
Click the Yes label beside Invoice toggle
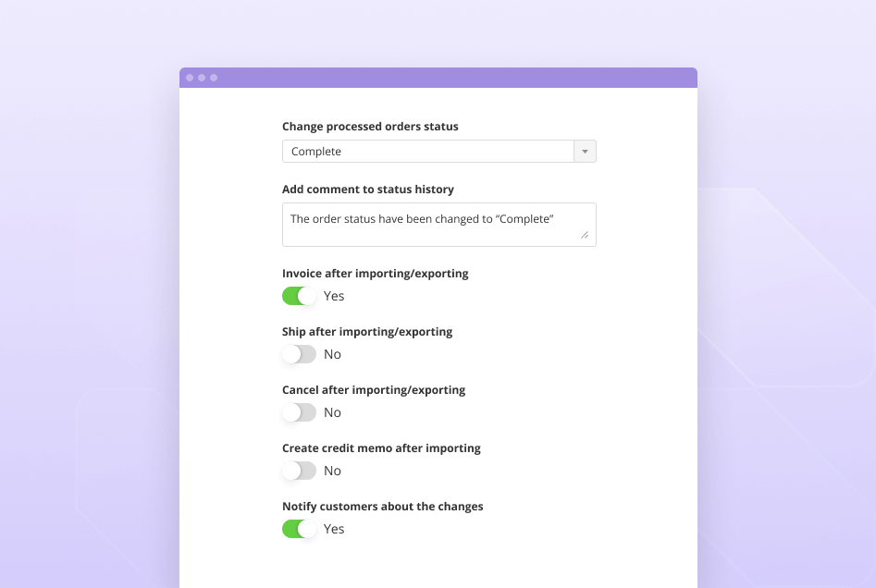coord(334,296)
